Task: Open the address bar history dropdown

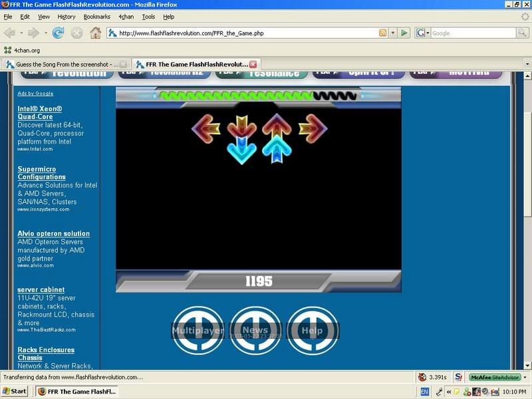Action: click(393, 33)
